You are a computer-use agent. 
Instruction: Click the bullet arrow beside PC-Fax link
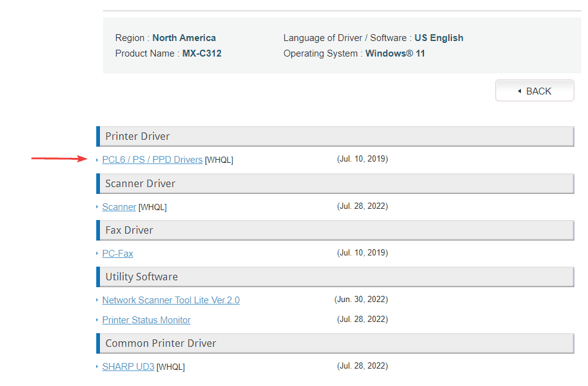[97, 254]
